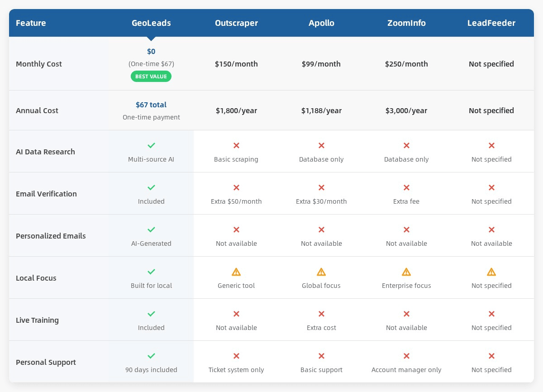Click the $67 total annual cost text
This screenshot has width=543, height=392.
(x=151, y=105)
